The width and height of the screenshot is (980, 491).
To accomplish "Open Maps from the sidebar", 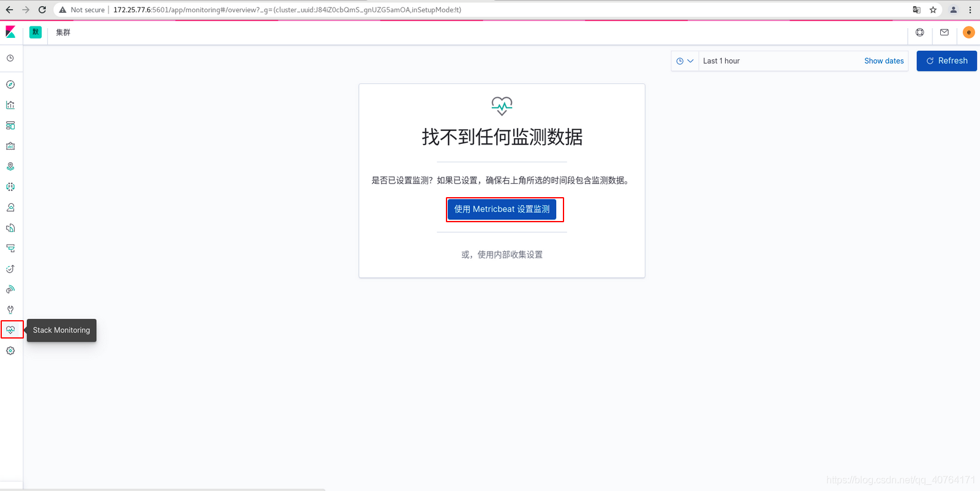I will pos(10,167).
